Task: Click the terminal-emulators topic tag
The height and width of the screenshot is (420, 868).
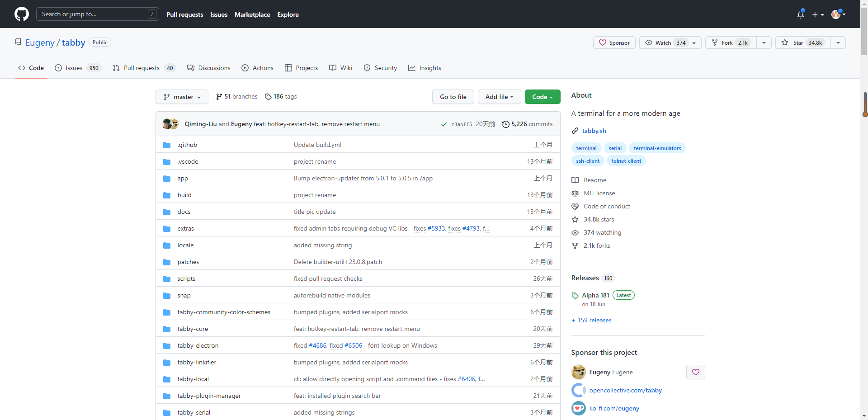Action: [x=657, y=148]
